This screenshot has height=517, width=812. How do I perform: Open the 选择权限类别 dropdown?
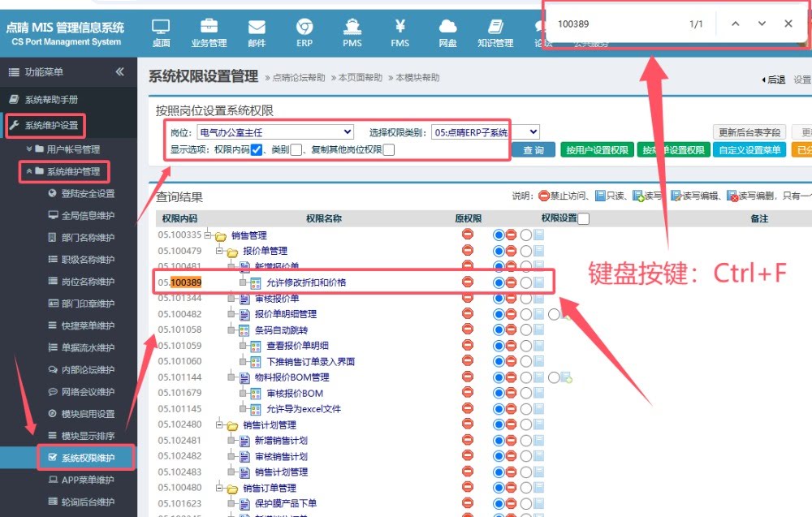click(x=486, y=131)
